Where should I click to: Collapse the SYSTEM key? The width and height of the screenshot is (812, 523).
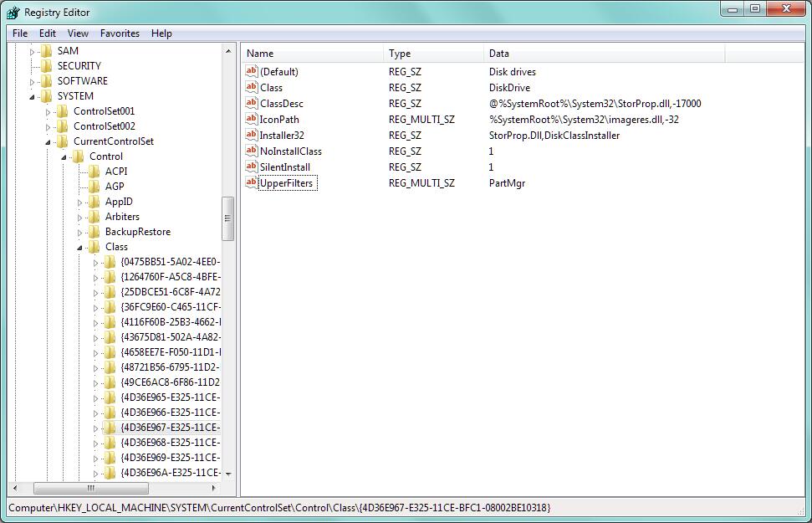(32, 97)
